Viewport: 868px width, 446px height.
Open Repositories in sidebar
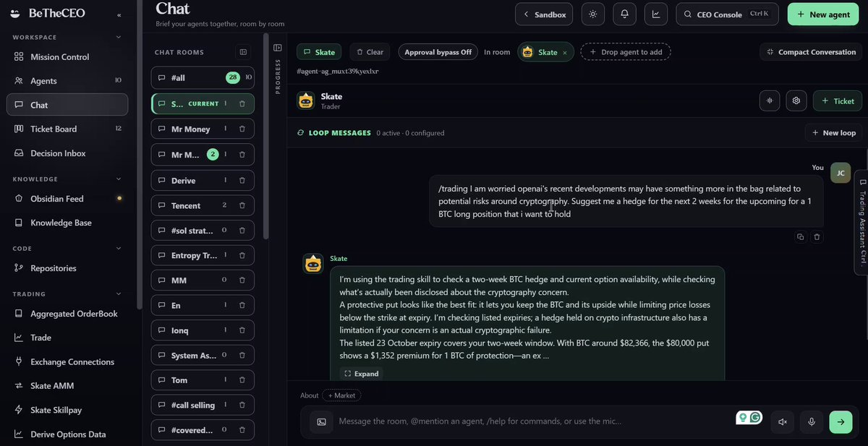(x=67, y=268)
